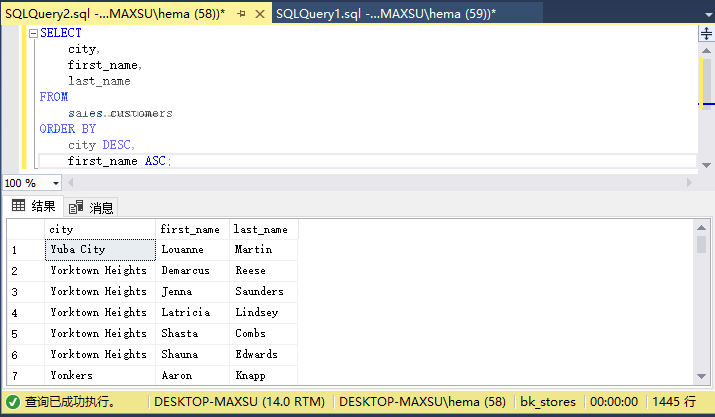Click the ASC keyword in editor

click(155, 161)
